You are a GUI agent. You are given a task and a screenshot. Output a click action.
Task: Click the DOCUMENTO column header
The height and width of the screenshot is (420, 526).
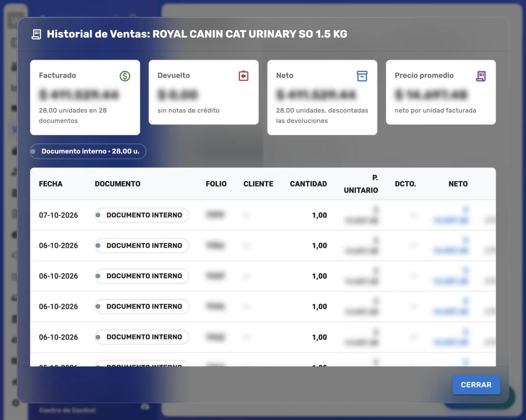pos(118,184)
